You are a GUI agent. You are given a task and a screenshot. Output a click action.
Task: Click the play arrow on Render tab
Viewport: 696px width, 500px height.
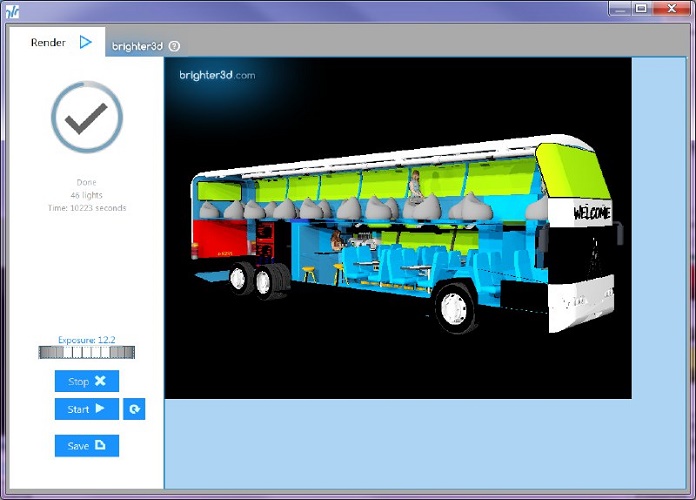pyautogui.click(x=86, y=42)
